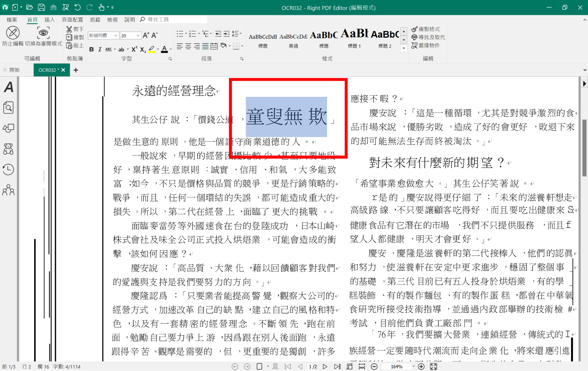This screenshot has width=588, height=371.
Task: Open the stamp tool in left sidebar
Action: [8, 149]
